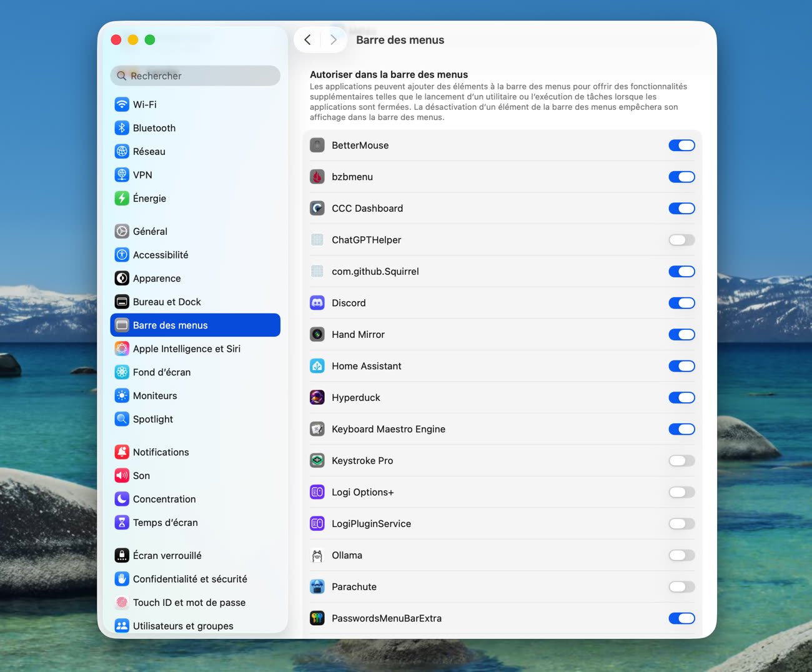Viewport: 812px width, 672px height.
Task: Go back with the left chevron
Action: click(307, 40)
